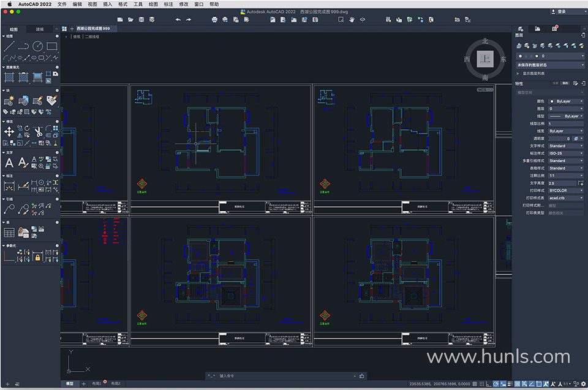Screen dimensions: 588x390
Task: Click the Undo arrow in the toolbar
Action: point(178,20)
